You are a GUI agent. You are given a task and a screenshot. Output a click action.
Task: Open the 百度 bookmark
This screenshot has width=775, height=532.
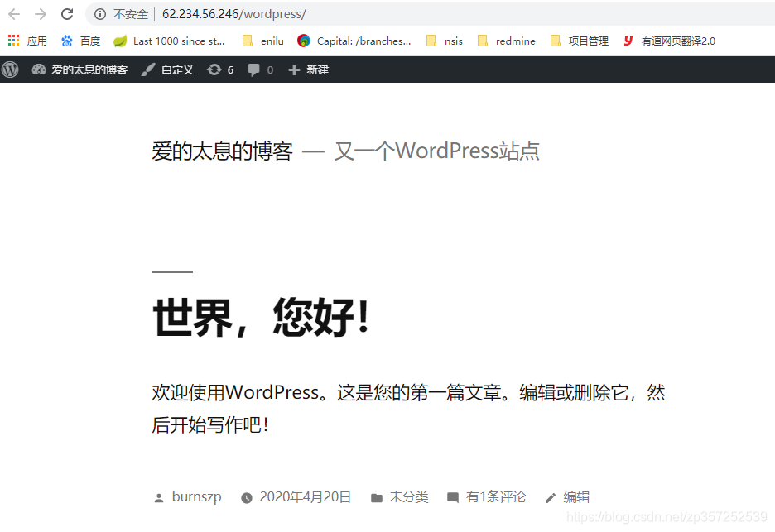tap(80, 41)
